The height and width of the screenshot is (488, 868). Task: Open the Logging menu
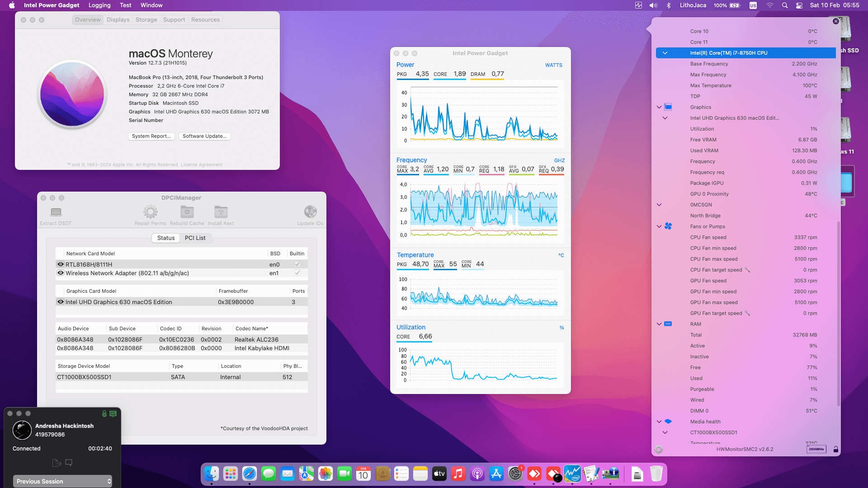[99, 5]
